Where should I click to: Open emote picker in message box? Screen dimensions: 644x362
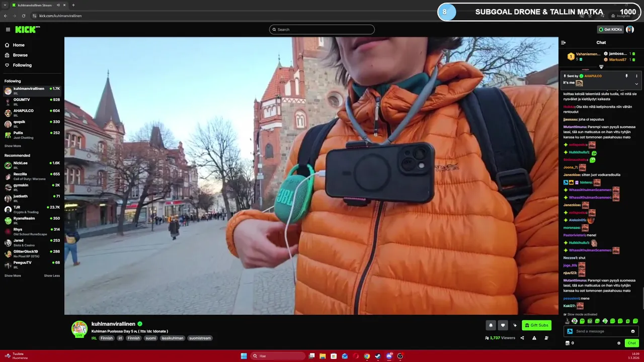pos(633,331)
